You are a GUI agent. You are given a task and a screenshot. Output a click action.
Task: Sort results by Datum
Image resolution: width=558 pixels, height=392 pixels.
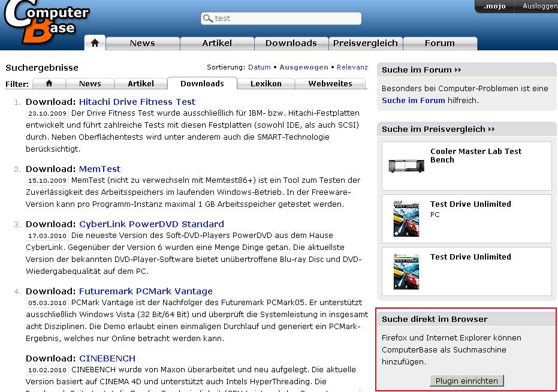[260, 67]
